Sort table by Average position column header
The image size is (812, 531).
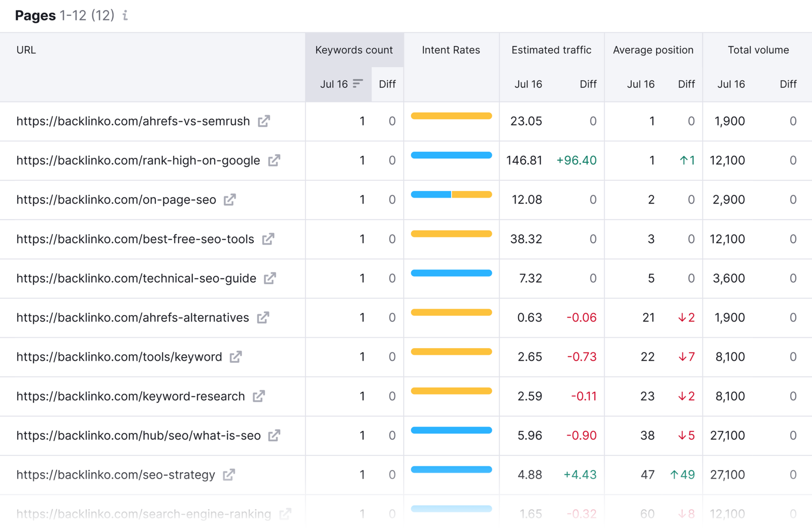653,50
